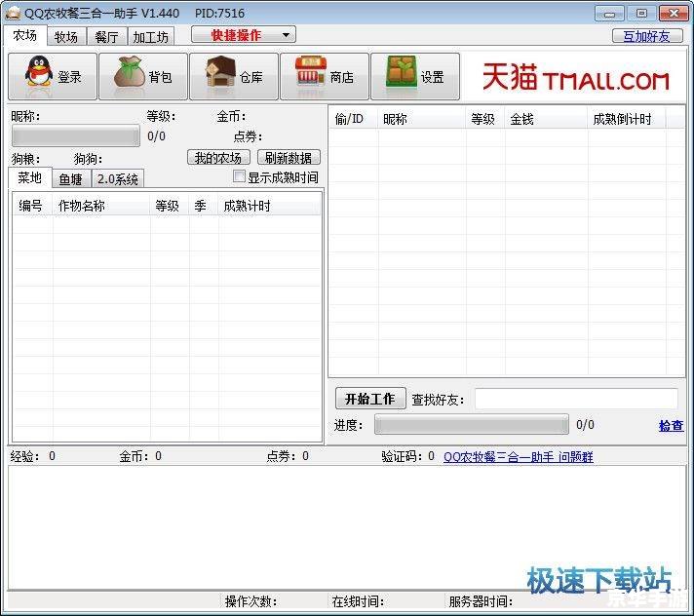Click the 操作次数 status bar entry
This screenshot has height=616, width=694.
(251, 601)
